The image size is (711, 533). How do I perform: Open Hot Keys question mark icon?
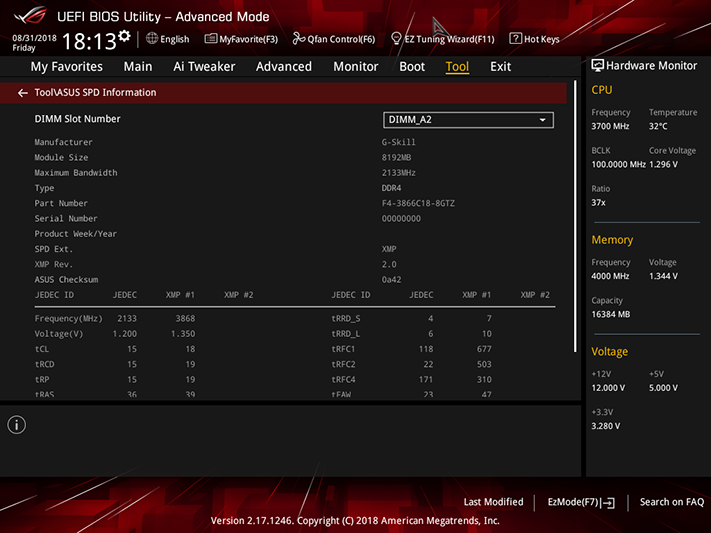click(515, 39)
